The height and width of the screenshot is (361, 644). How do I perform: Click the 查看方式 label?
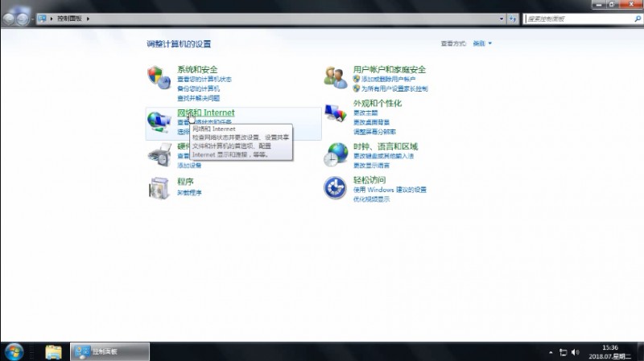click(453, 43)
